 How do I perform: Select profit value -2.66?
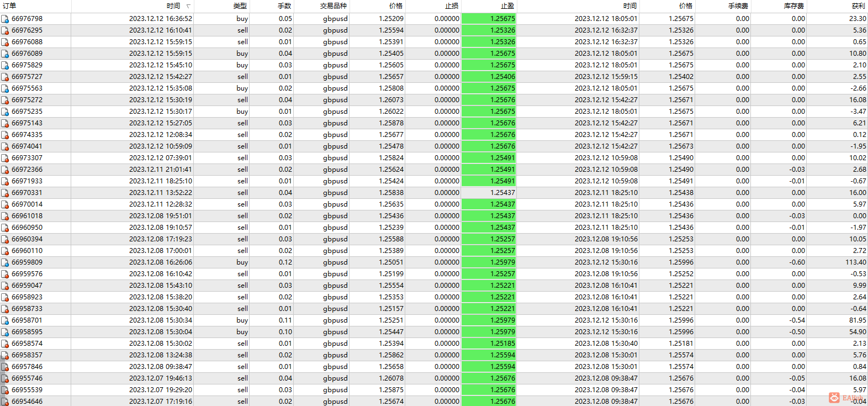pyautogui.click(x=859, y=88)
